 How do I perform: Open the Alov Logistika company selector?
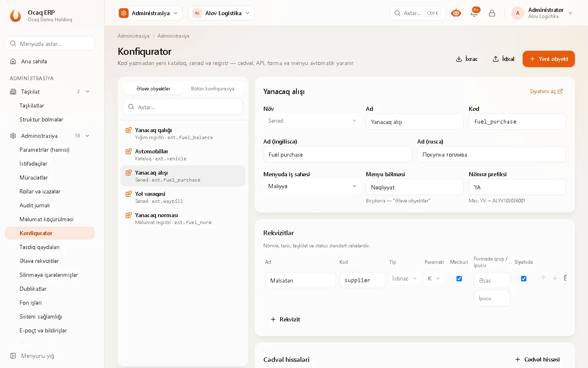pyautogui.click(x=221, y=13)
